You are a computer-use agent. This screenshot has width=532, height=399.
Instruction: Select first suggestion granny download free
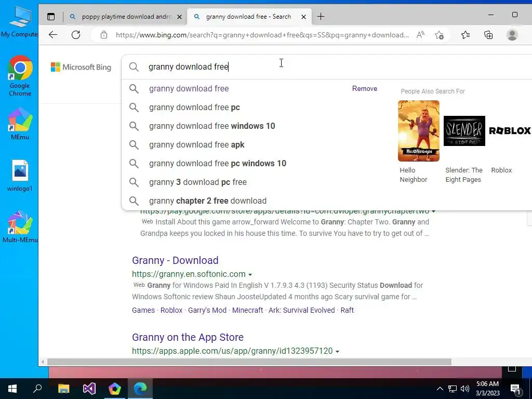pyautogui.click(x=189, y=88)
